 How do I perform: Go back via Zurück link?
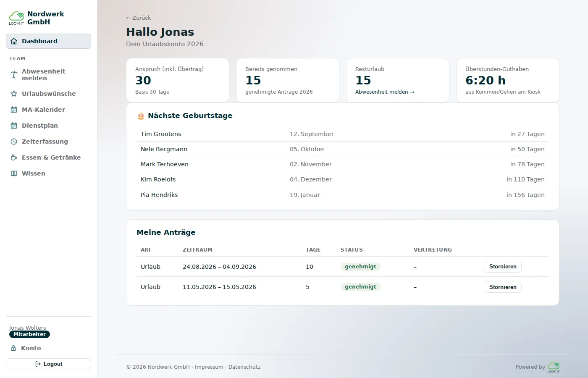click(x=138, y=18)
